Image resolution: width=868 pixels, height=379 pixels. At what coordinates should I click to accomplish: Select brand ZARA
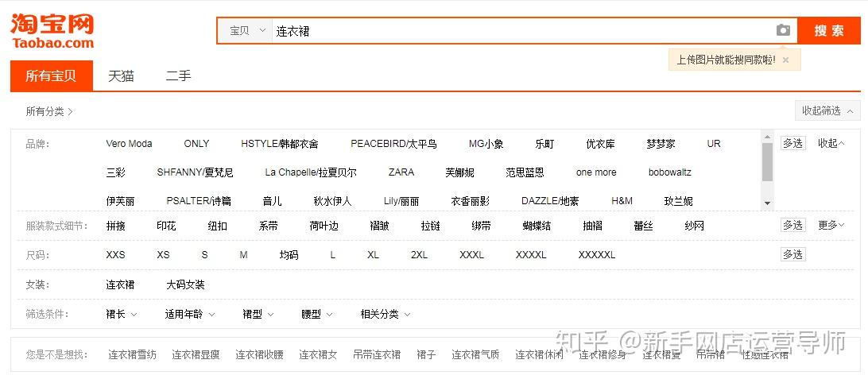click(401, 172)
